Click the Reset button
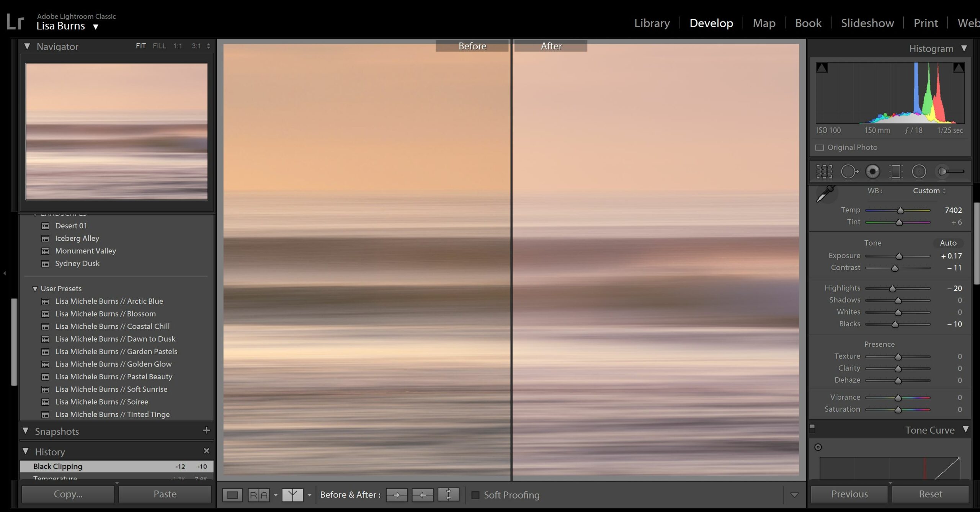The width and height of the screenshot is (980, 512). (931, 494)
